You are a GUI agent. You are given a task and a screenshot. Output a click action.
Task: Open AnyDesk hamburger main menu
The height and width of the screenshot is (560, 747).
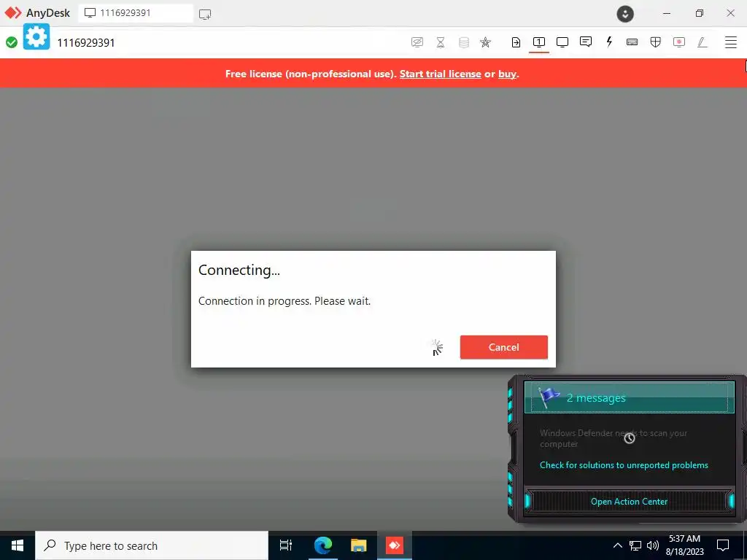coord(731,42)
